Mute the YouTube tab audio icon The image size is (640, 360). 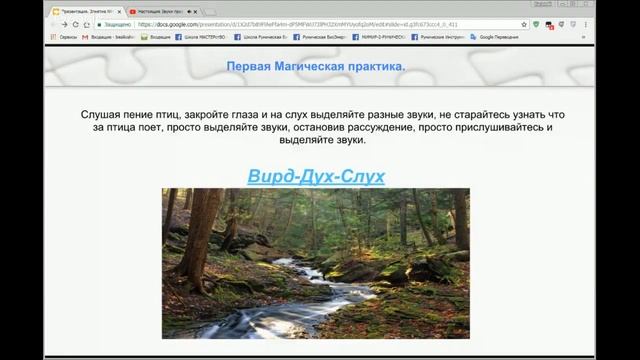189,12
